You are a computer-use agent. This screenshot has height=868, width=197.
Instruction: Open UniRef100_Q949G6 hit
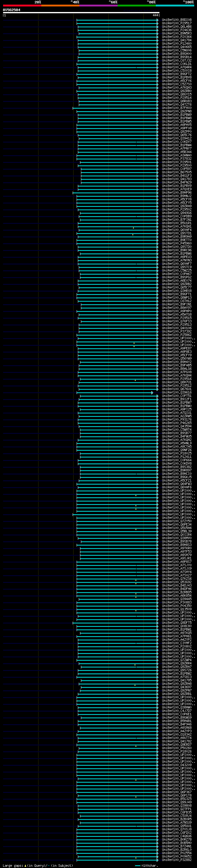176,213
